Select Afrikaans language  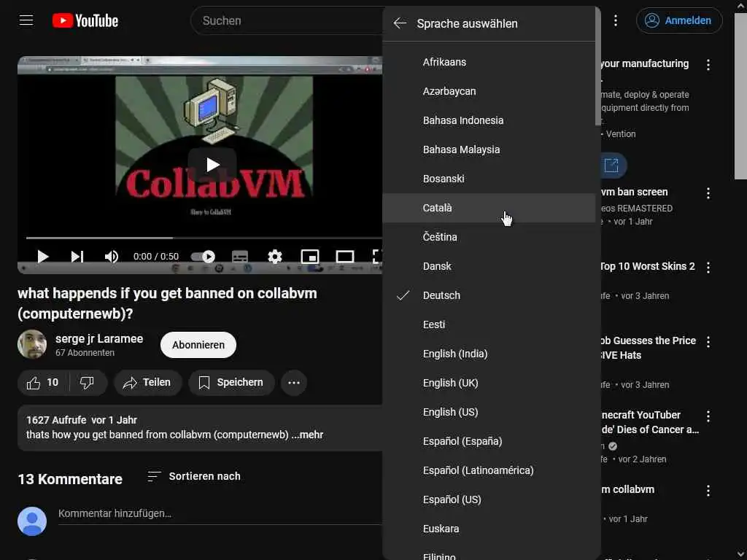tap(489, 62)
